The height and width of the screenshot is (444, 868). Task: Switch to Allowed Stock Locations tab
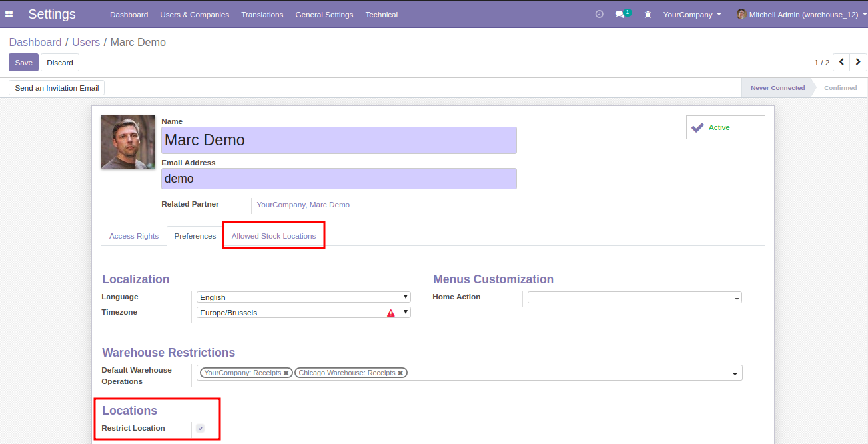pos(274,236)
